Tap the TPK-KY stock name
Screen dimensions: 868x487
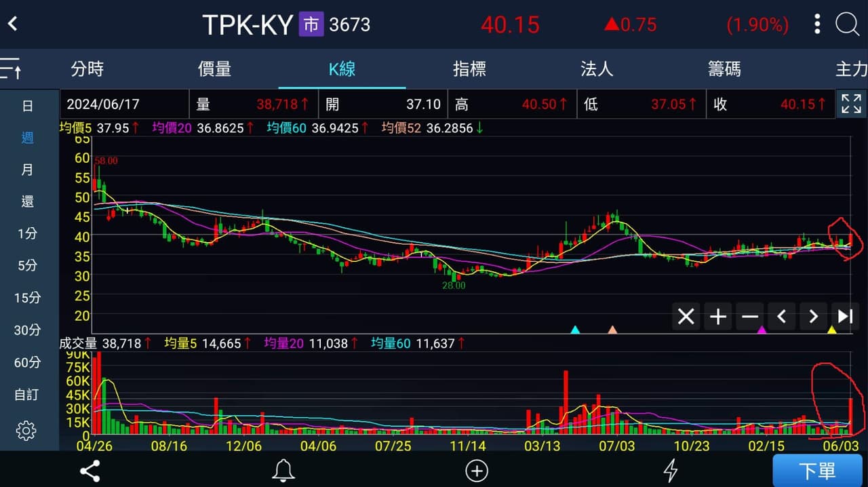pos(248,25)
